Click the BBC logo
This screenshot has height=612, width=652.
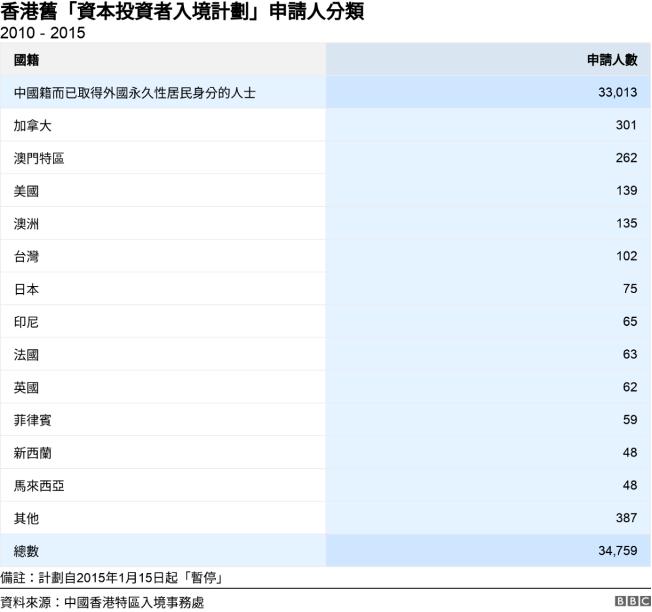[x=633, y=601]
